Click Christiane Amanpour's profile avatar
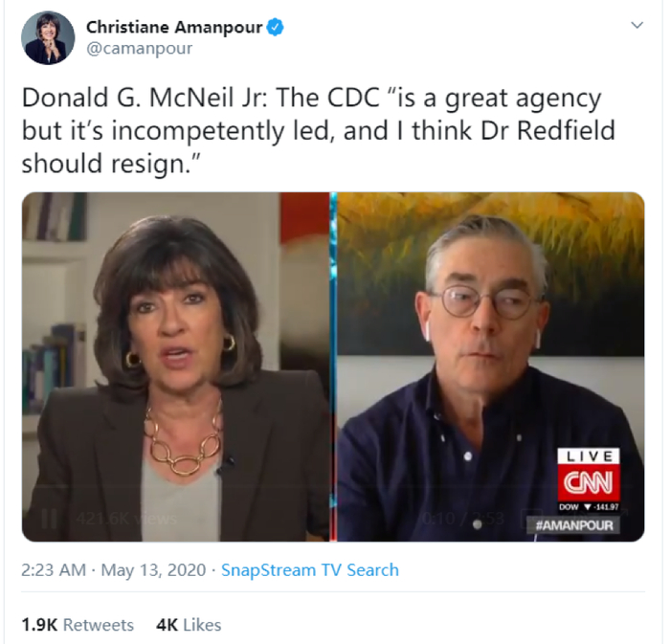The image size is (670, 644). point(48,38)
